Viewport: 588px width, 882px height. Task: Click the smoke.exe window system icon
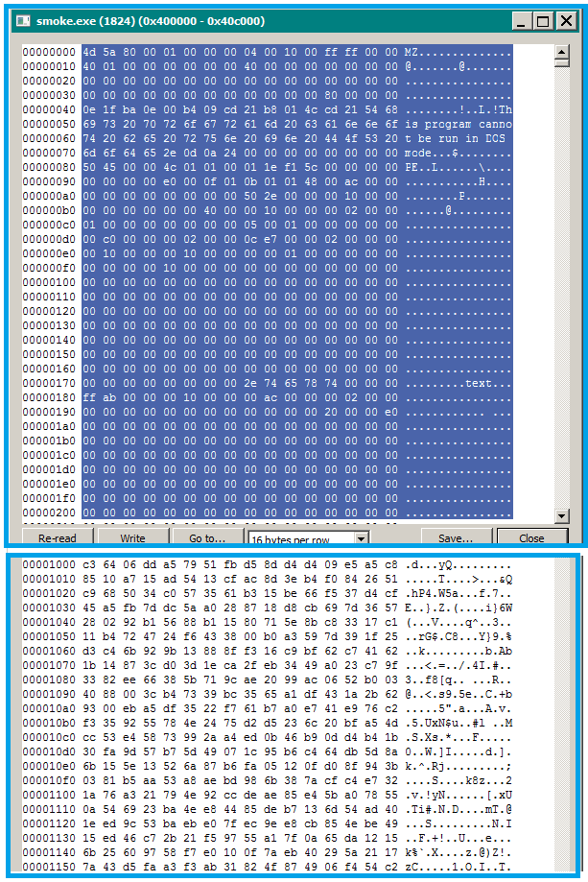coord(25,20)
